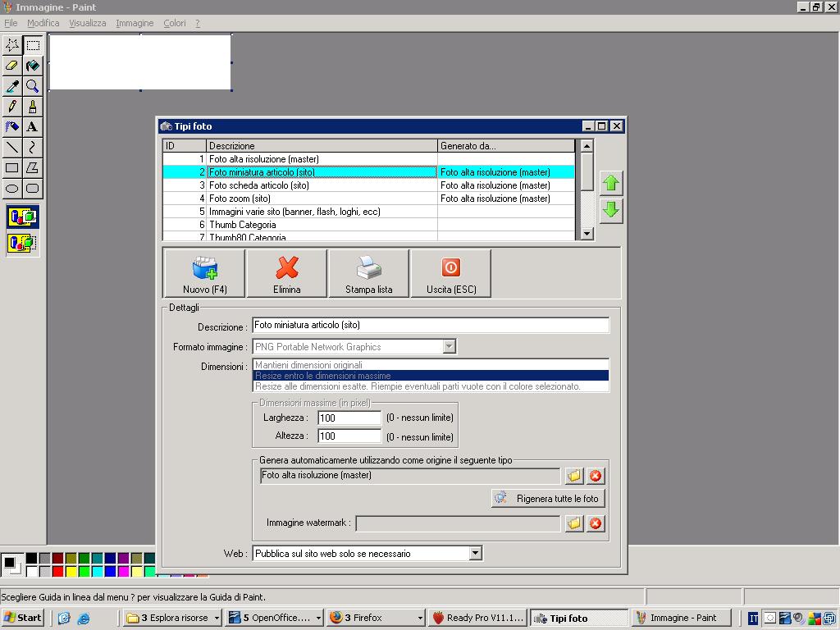840x630 pixels.
Task: Move selected photo type down with green arrow
Action: click(x=610, y=210)
